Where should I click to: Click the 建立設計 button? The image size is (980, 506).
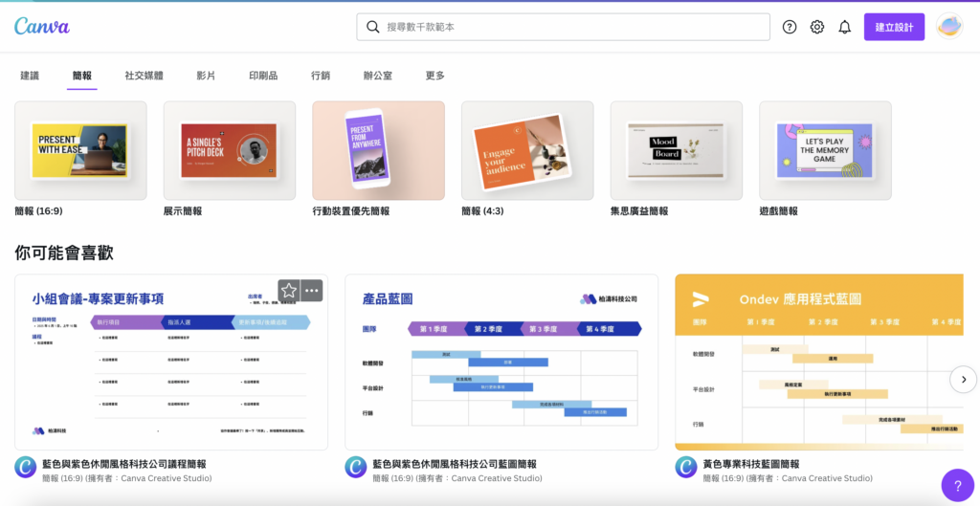[894, 27]
